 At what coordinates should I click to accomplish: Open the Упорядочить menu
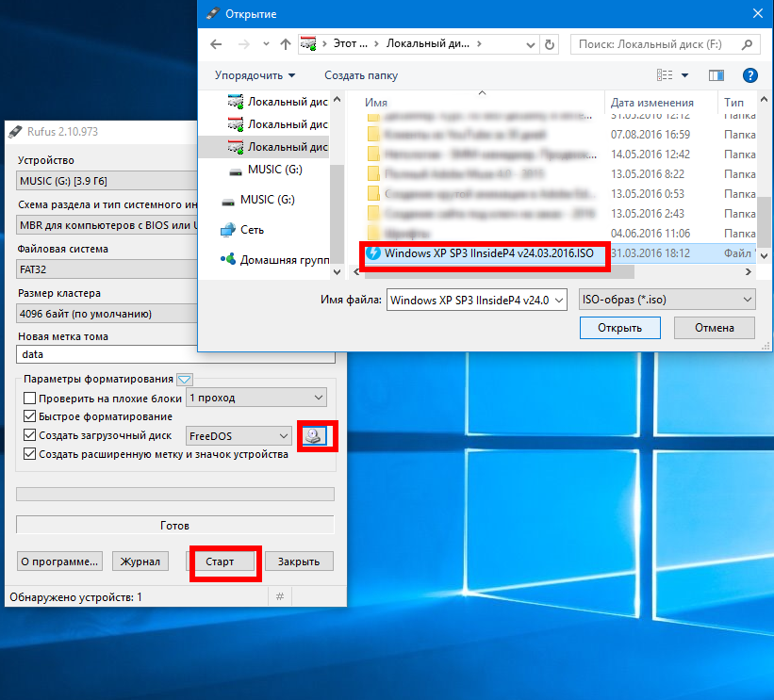pyautogui.click(x=255, y=75)
